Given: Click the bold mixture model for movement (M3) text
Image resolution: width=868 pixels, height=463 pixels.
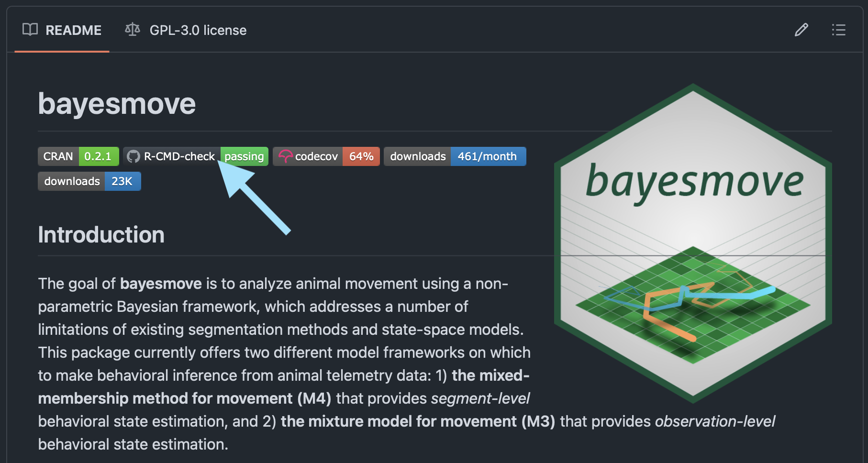Looking at the screenshot, I should [418, 421].
